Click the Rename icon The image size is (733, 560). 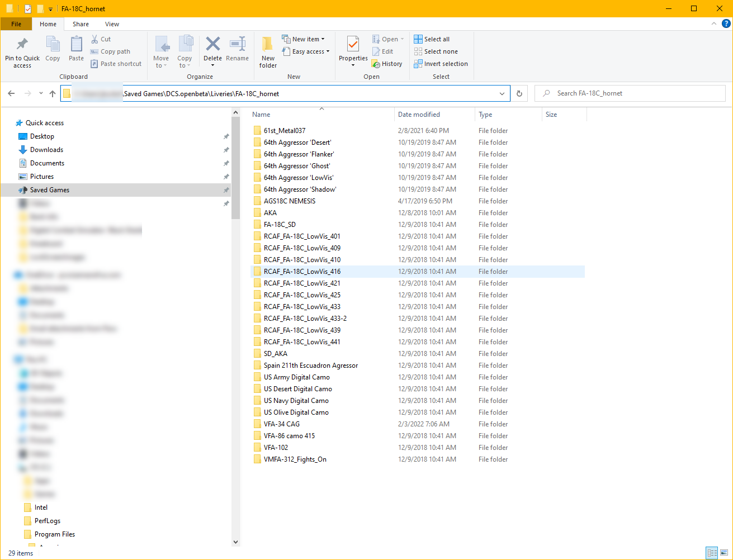coord(238,44)
